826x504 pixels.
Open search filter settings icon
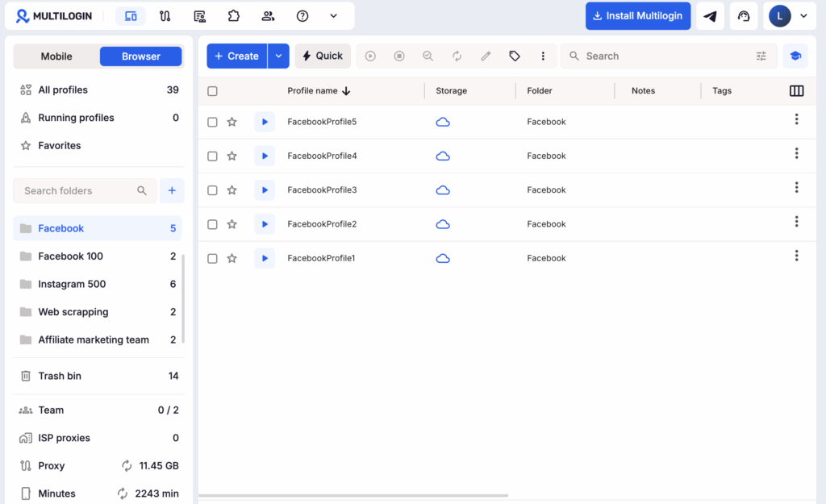(x=761, y=56)
